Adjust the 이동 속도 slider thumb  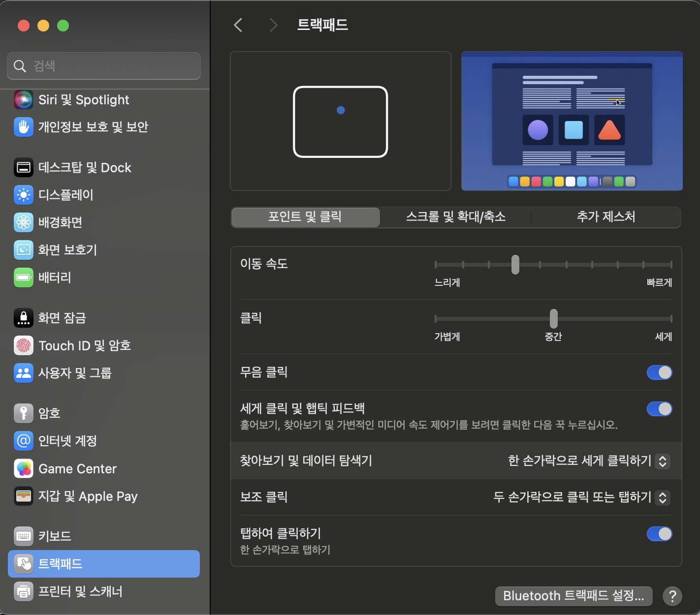tap(515, 265)
